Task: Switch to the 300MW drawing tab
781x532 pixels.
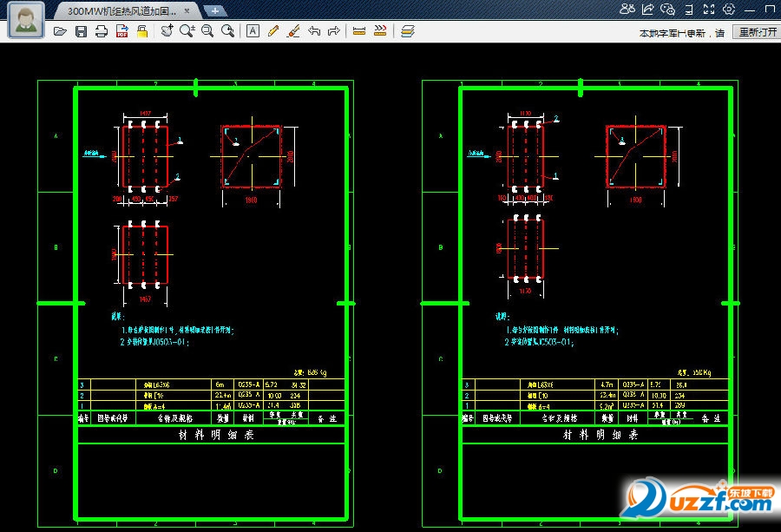Action: (121, 10)
